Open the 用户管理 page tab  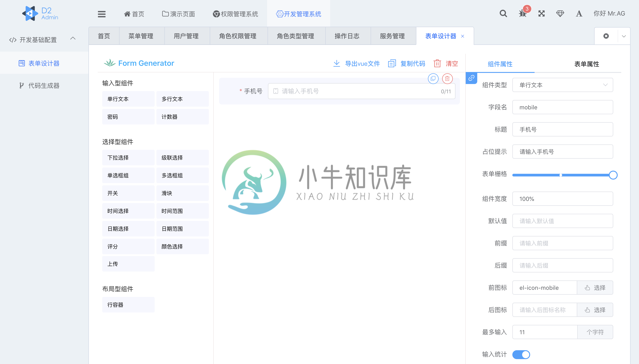point(186,36)
